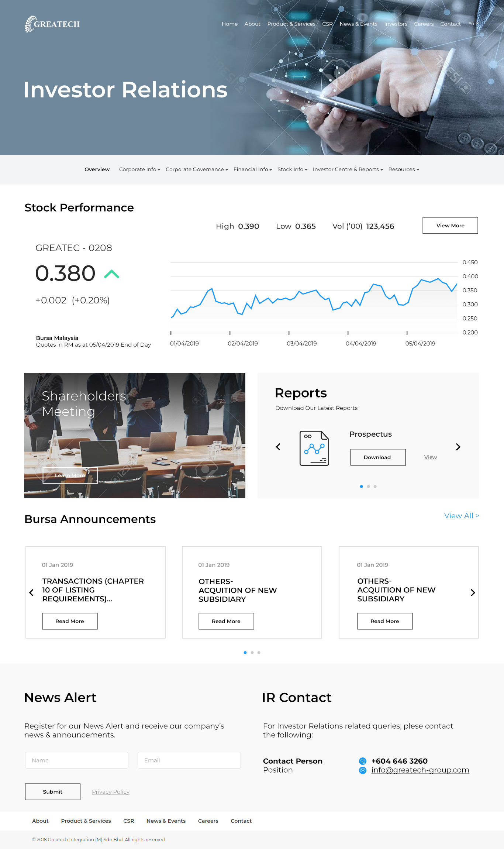Click the phone icon beside contact number
The width and height of the screenshot is (504, 849).
pos(363,761)
